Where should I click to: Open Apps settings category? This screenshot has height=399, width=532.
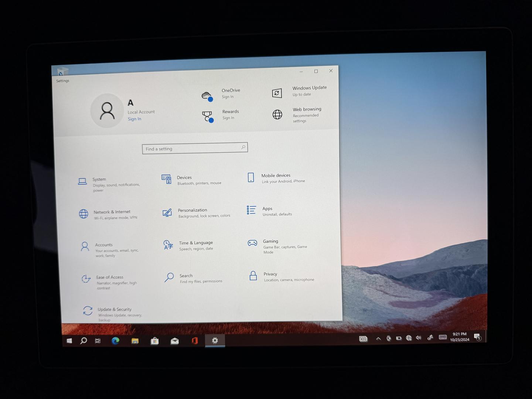[270, 211]
